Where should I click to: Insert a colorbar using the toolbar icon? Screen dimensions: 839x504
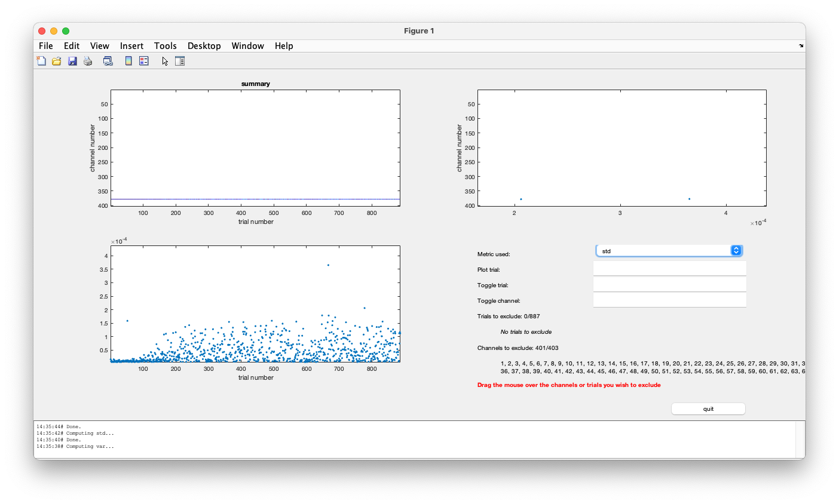(128, 61)
